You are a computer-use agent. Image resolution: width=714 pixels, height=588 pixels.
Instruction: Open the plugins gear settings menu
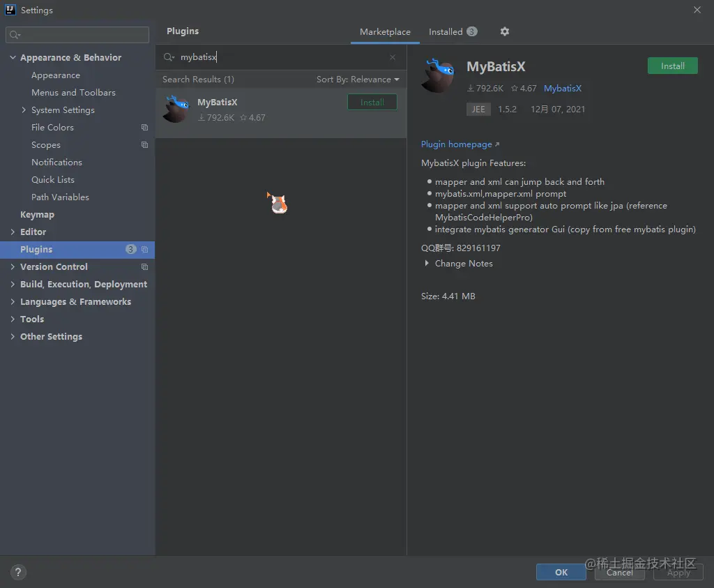click(x=505, y=31)
